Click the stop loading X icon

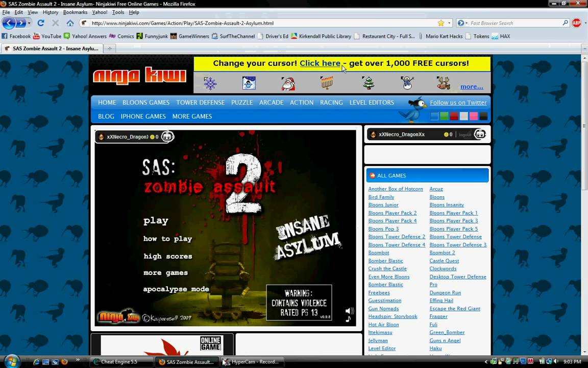click(56, 23)
